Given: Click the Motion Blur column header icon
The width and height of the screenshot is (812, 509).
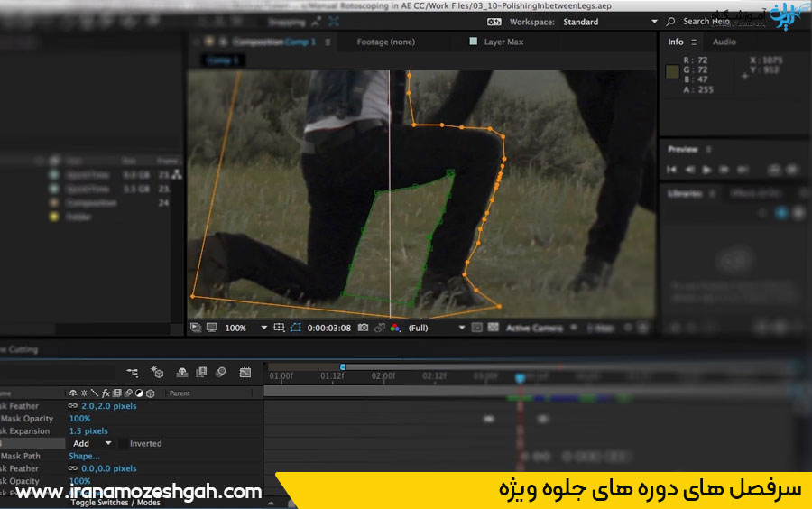Looking at the screenshot, I should click(128, 393).
